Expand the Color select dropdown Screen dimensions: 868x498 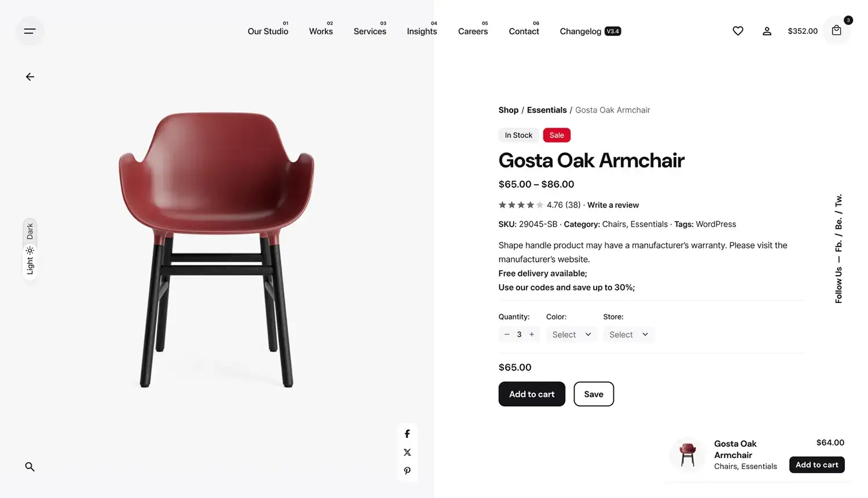[x=572, y=335]
